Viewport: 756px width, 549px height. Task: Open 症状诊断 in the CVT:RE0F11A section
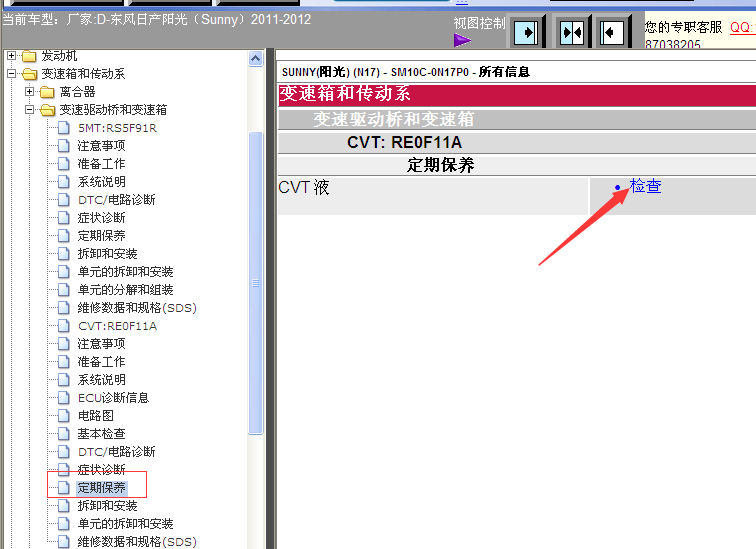[101, 469]
